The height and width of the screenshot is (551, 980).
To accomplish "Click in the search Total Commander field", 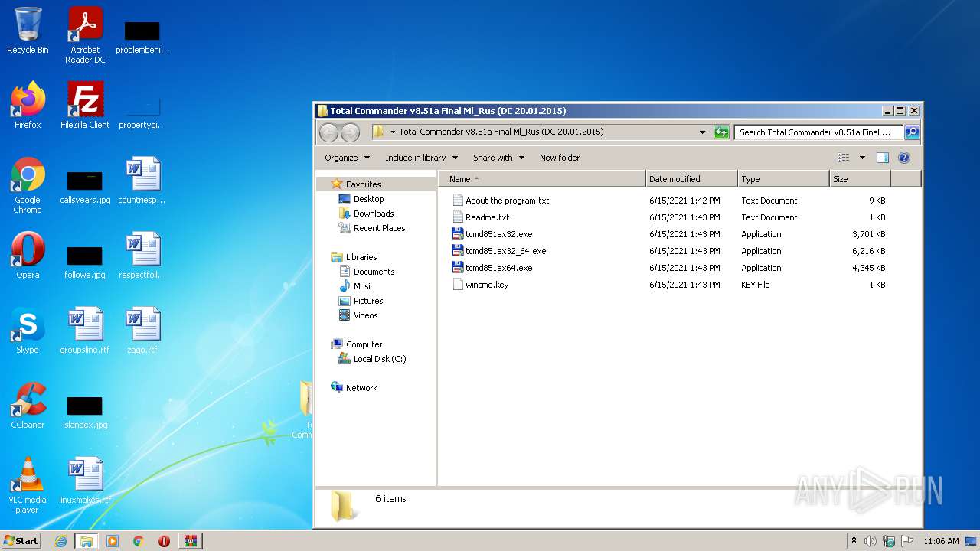I will [x=818, y=132].
